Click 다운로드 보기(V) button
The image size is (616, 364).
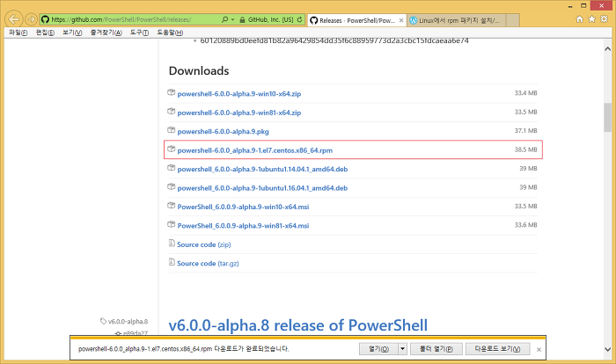point(497,349)
